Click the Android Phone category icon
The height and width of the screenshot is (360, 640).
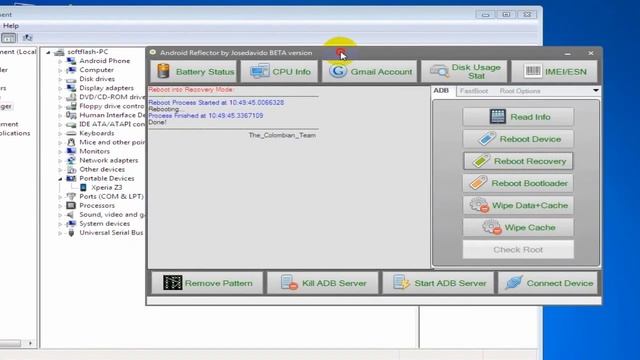pyautogui.click(x=71, y=61)
